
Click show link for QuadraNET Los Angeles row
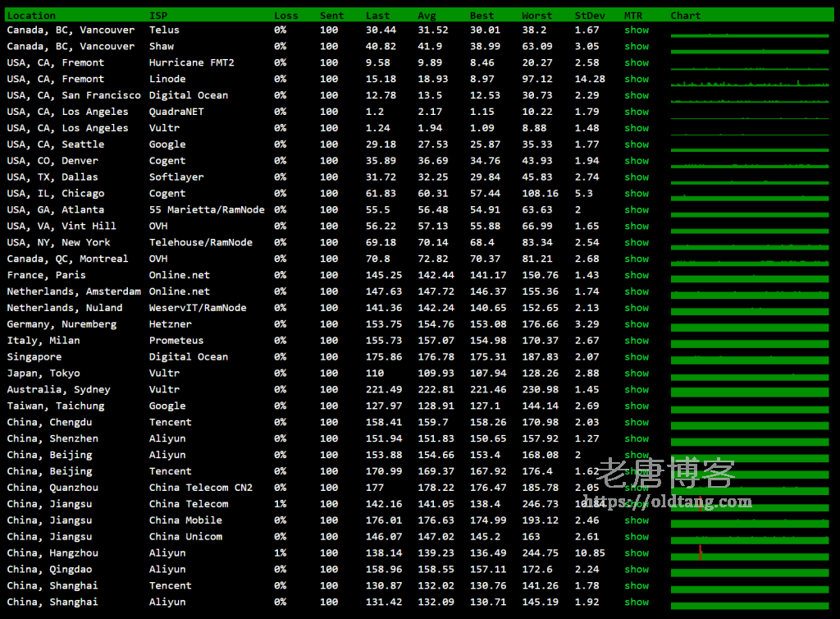pyautogui.click(x=636, y=112)
